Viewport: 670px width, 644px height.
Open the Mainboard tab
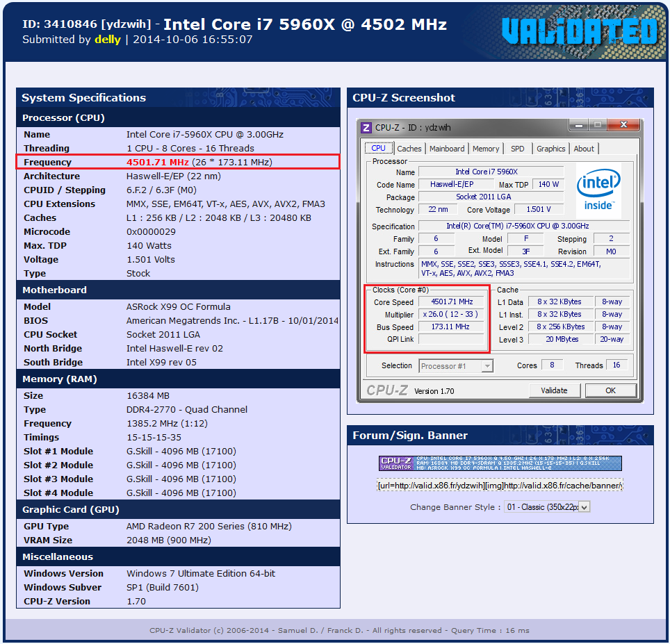[446, 149]
